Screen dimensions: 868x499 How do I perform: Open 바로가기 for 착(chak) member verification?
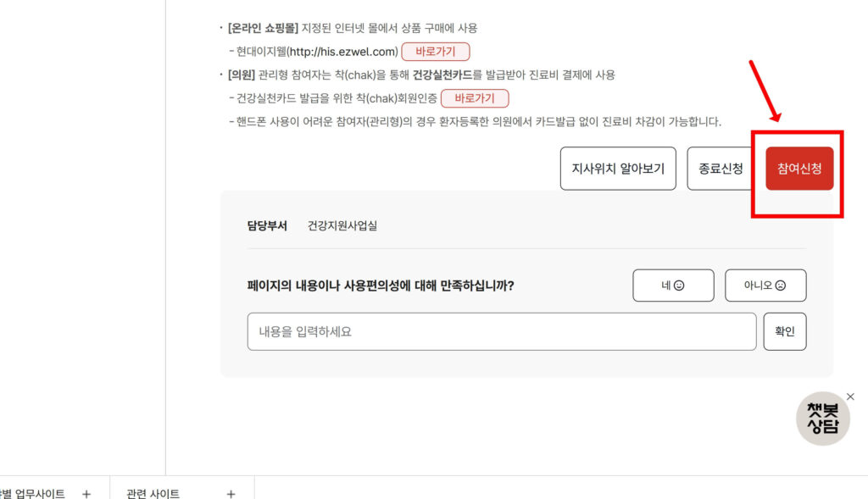475,97
